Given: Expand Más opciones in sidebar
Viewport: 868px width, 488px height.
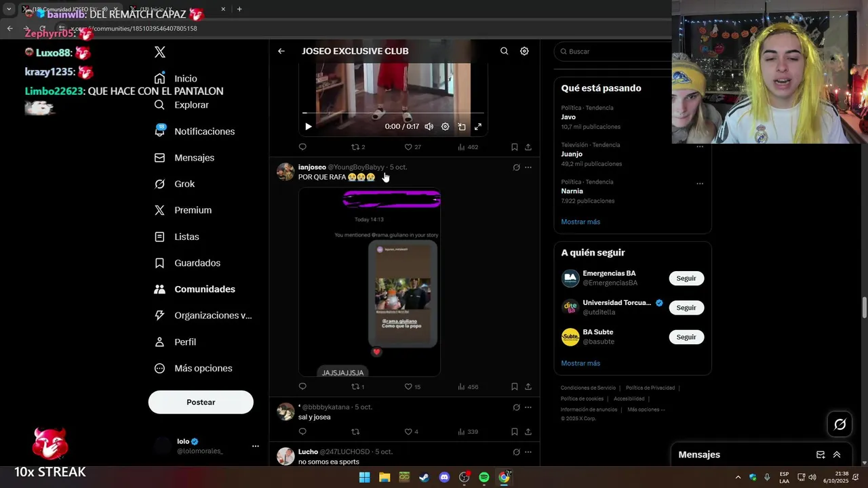Looking at the screenshot, I should point(193,369).
